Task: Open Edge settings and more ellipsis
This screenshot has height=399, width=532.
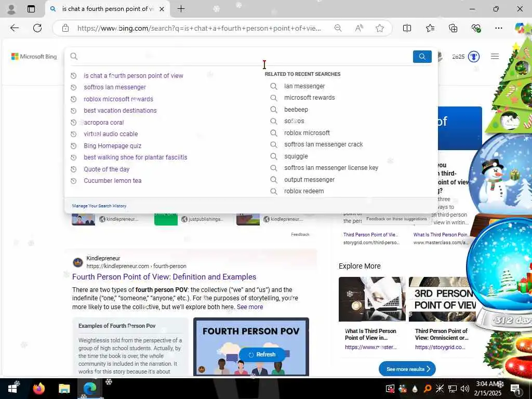Action: (498, 28)
